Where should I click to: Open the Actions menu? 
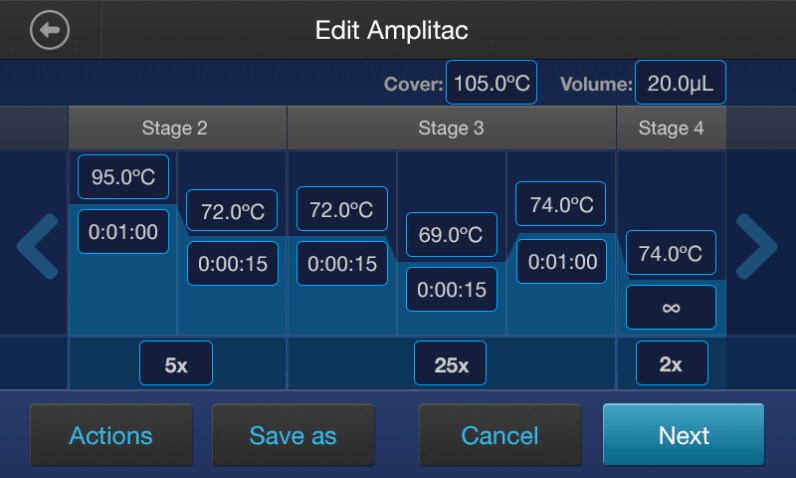pos(110,435)
